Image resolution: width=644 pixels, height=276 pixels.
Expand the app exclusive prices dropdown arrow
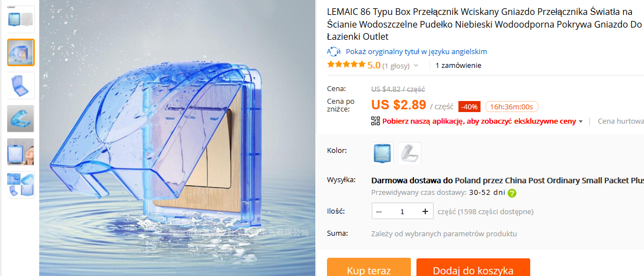click(x=580, y=121)
